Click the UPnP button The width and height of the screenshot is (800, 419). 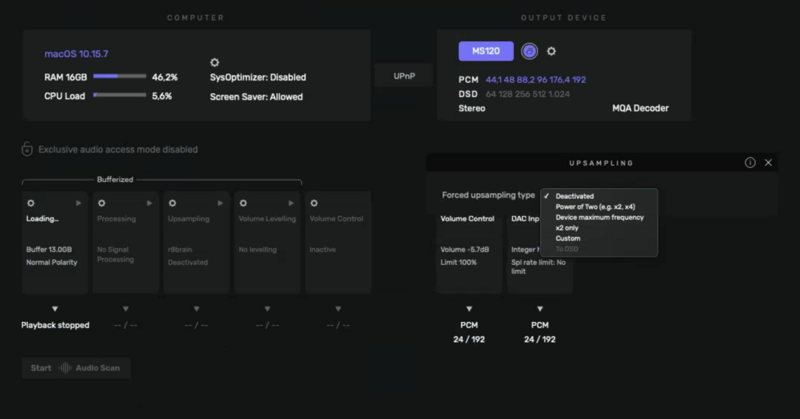(403, 76)
